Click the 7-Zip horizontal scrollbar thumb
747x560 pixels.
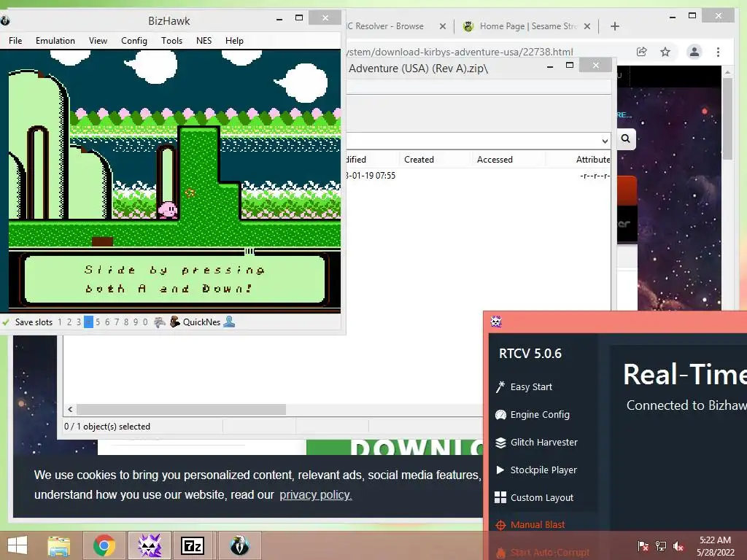pos(182,410)
